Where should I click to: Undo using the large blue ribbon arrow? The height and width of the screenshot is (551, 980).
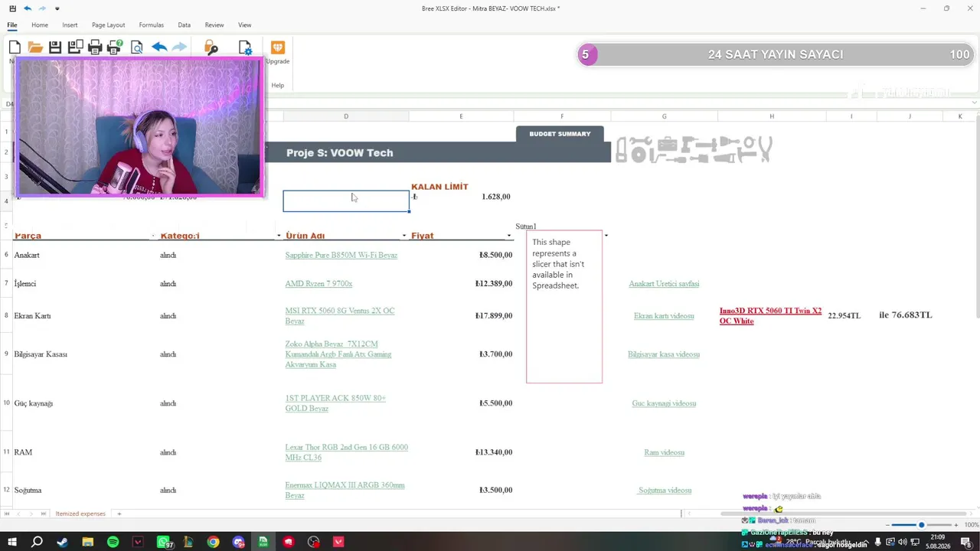[x=159, y=47]
